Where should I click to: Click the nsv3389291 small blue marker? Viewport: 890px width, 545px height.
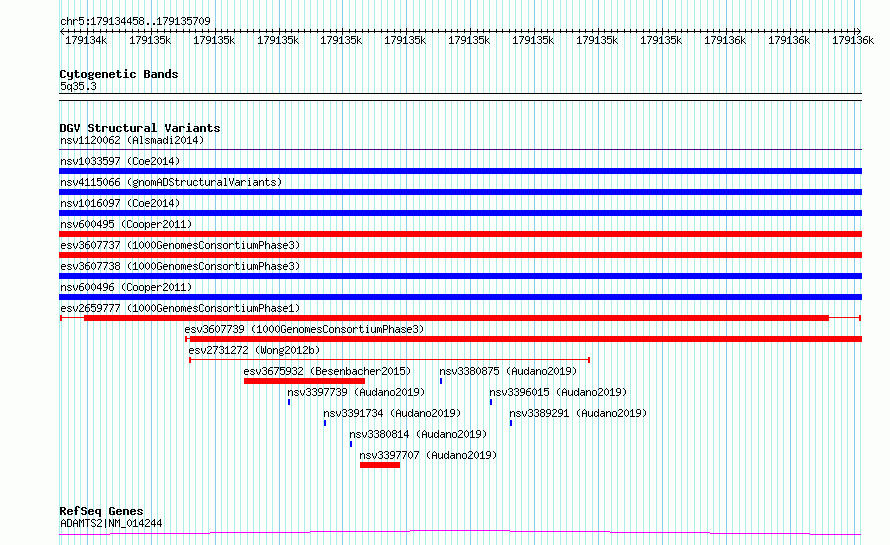coord(511,423)
